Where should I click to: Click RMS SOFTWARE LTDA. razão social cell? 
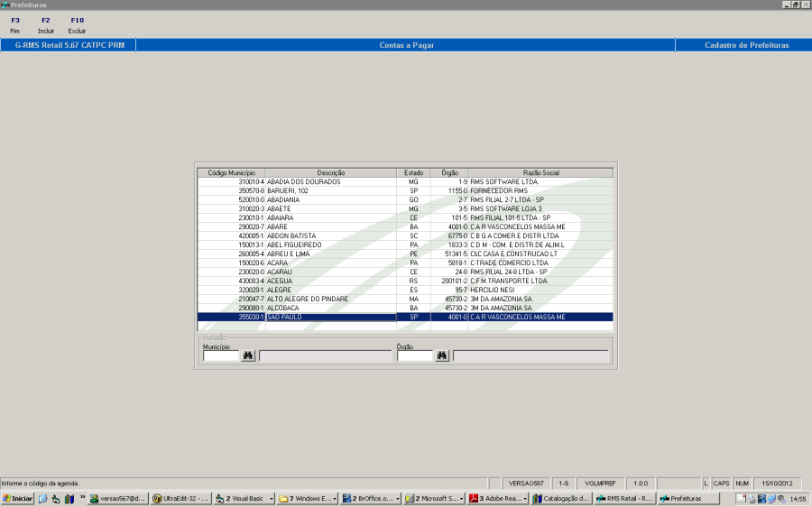(540, 181)
